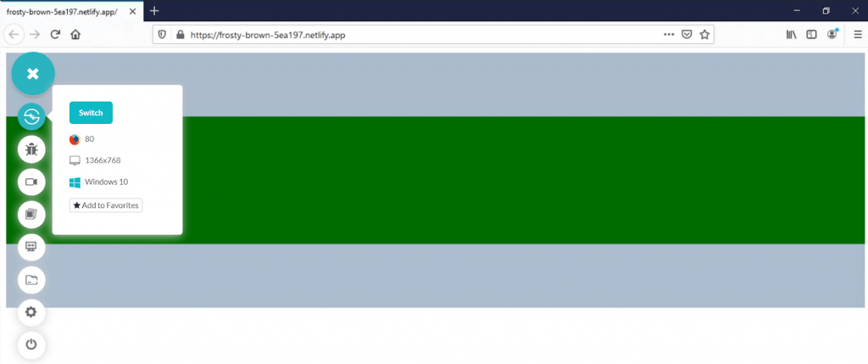Image resolution: width=868 pixels, height=364 pixels.
Task: Open a new browser tab
Action: point(154,10)
